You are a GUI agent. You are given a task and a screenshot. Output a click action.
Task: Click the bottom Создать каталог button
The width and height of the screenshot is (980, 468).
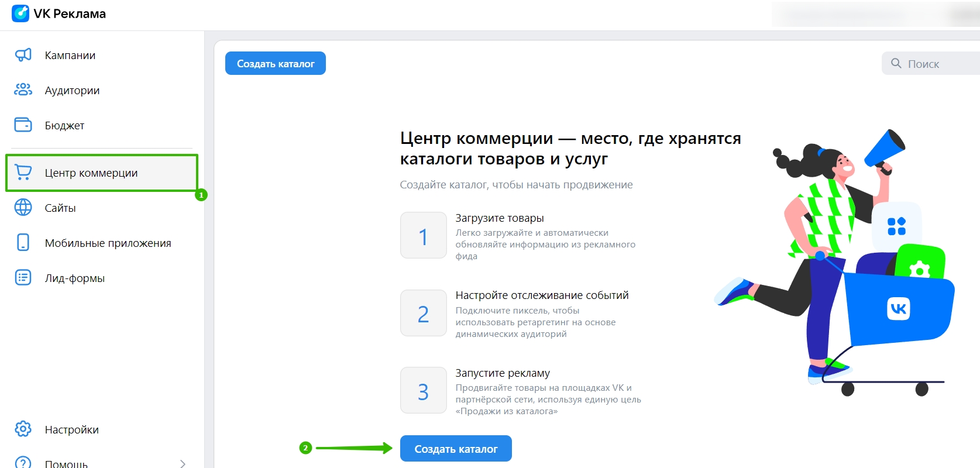pyautogui.click(x=456, y=449)
